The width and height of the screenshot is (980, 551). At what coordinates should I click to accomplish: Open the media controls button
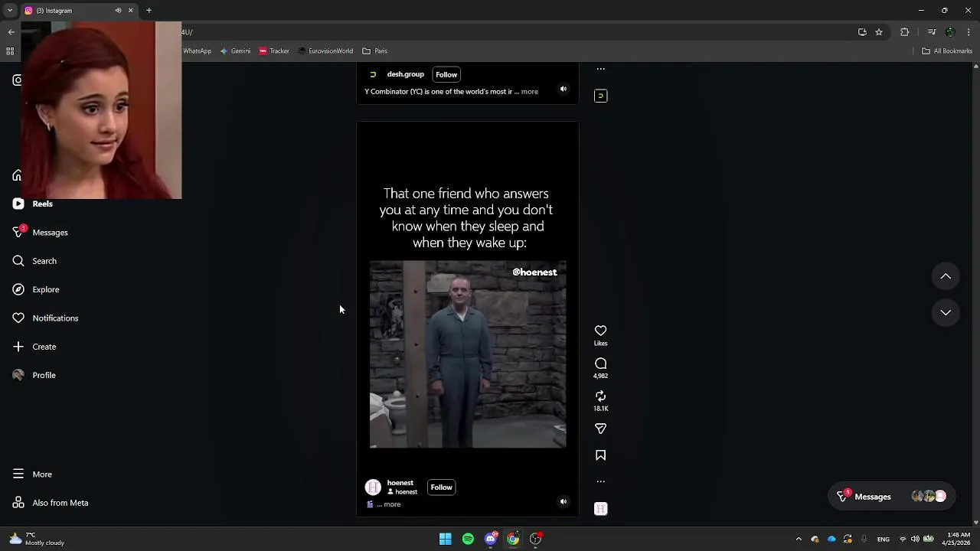tap(932, 32)
